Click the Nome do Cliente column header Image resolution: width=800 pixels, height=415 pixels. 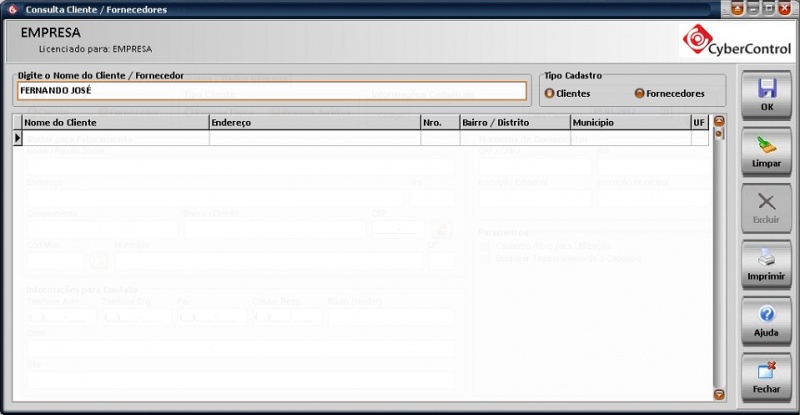(x=116, y=123)
